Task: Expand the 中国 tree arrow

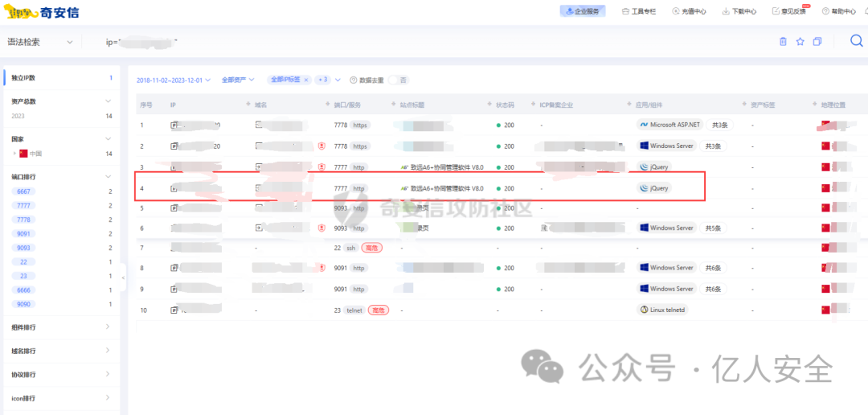Action: pyautogui.click(x=15, y=154)
